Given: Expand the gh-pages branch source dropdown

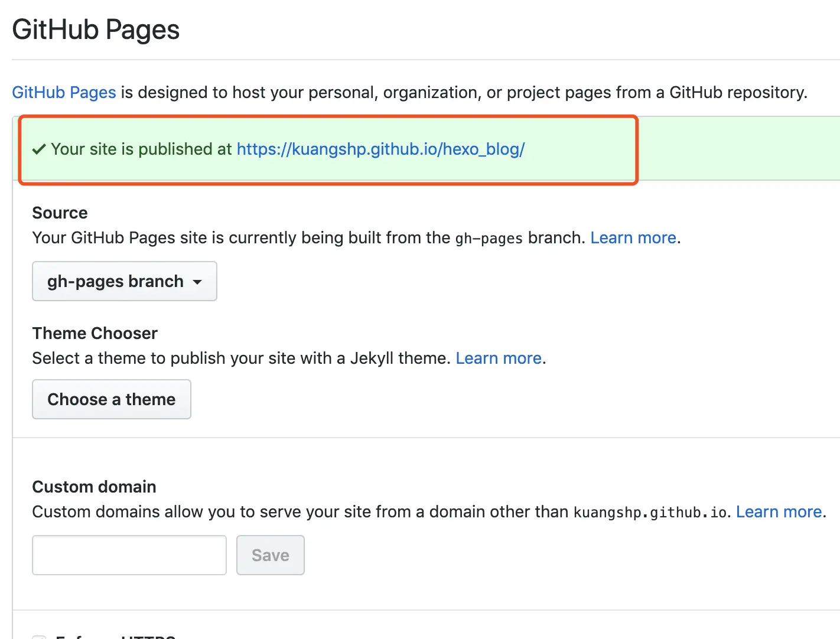Looking at the screenshot, I should pos(125,281).
